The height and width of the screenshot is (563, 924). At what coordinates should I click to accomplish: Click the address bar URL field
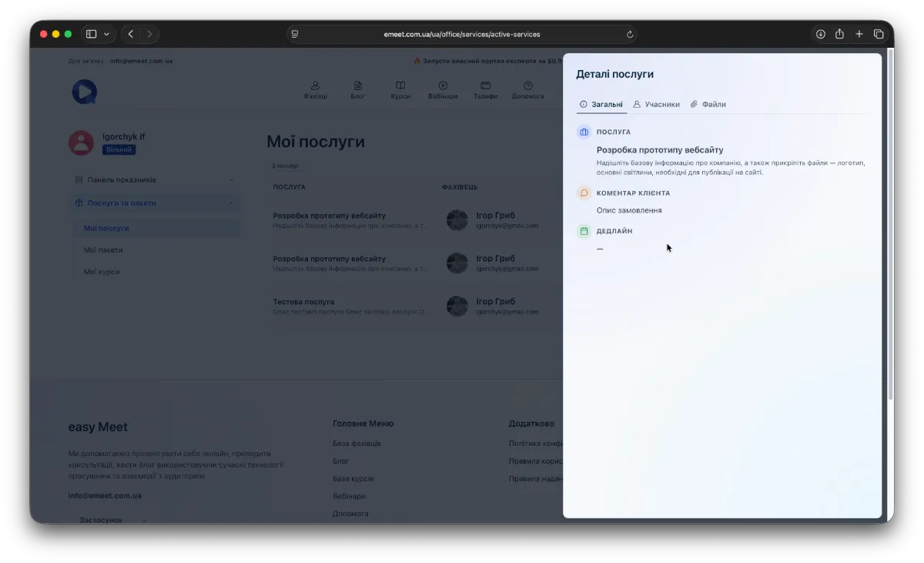(x=462, y=34)
